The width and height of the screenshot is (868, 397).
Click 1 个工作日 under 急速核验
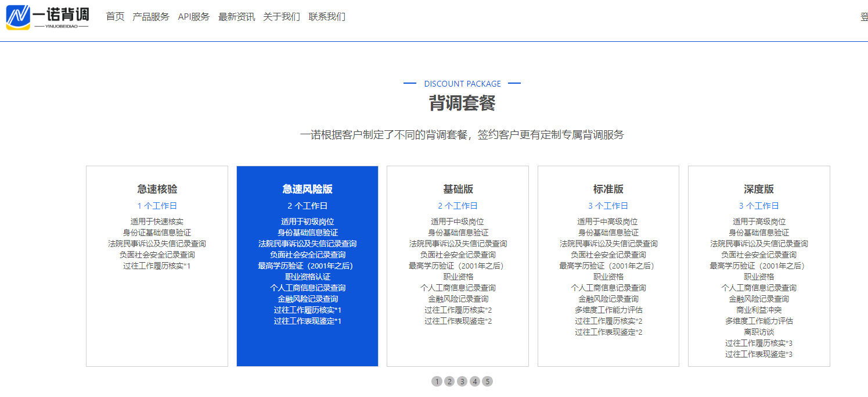(157, 206)
